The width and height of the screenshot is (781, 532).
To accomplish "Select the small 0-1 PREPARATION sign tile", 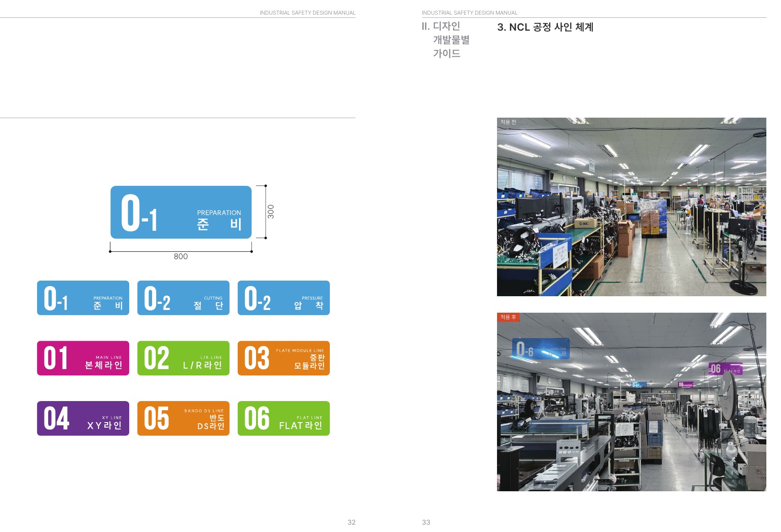I will (x=83, y=298).
